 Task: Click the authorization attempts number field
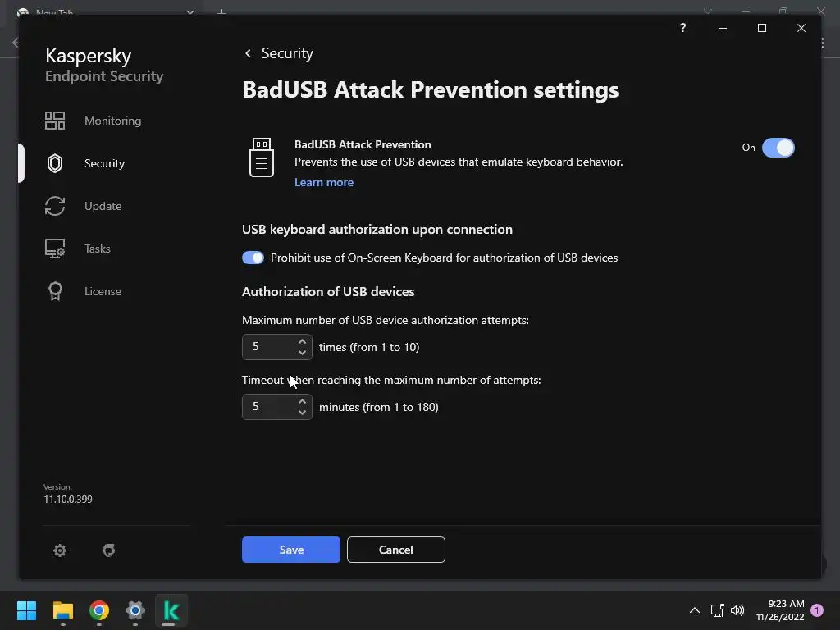(x=277, y=347)
